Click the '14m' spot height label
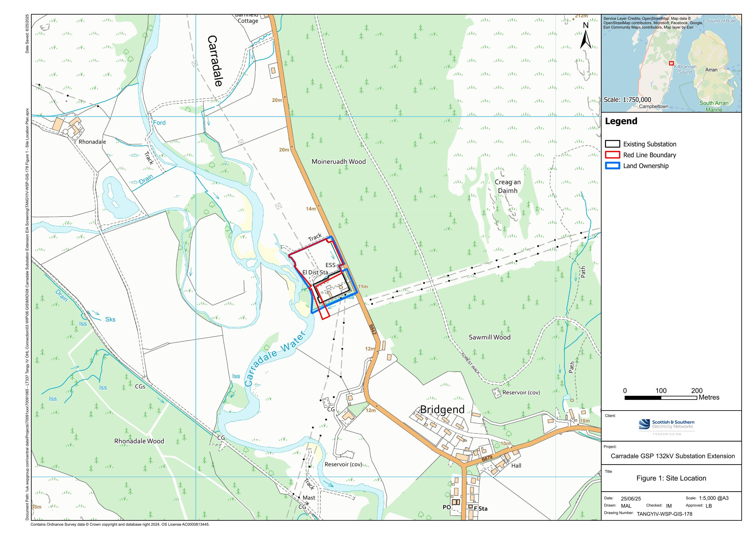756x535 pixels. (x=311, y=208)
